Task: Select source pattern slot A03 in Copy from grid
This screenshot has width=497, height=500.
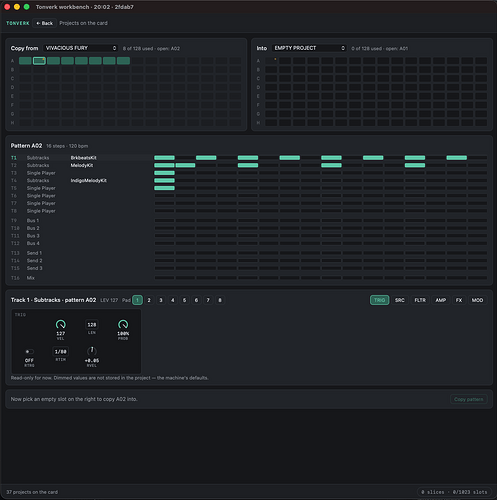Action: click(53, 61)
